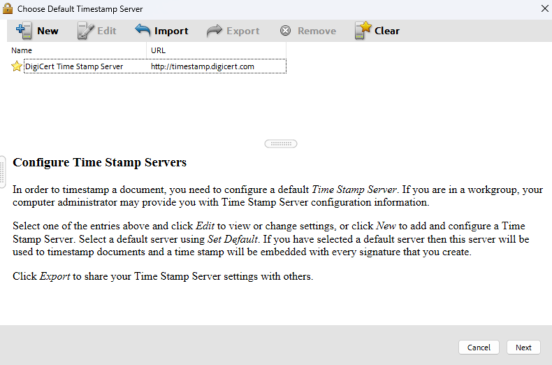
Task: Close the Choose Default Timestamp Server window
Action: pos(545,8)
